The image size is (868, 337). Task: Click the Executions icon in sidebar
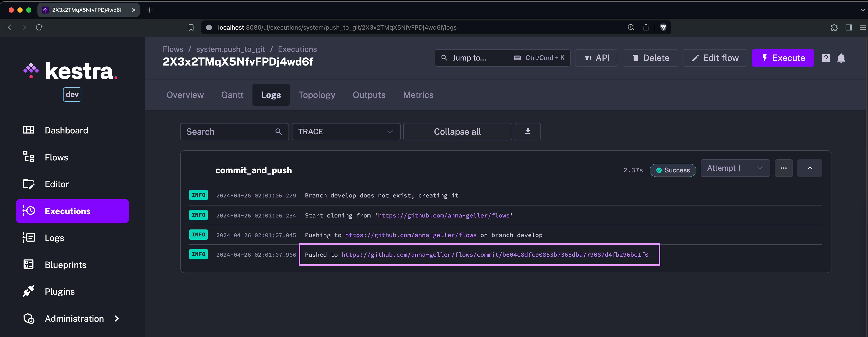(x=29, y=211)
